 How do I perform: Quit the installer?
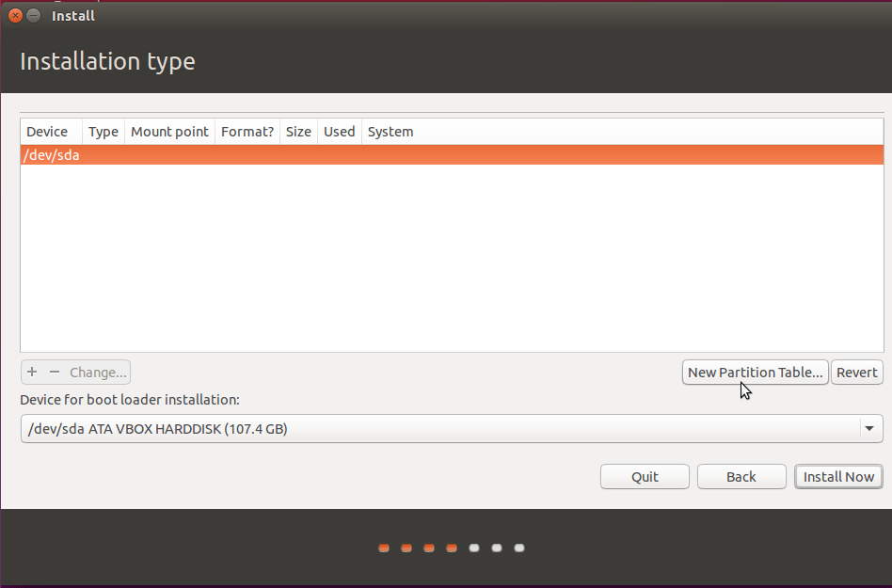(x=645, y=476)
